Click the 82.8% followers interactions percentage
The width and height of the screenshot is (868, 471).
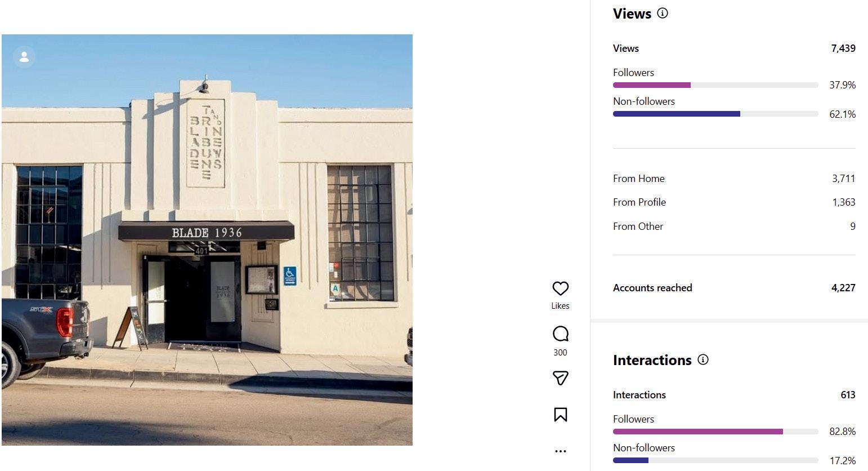pyautogui.click(x=843, y=432)
